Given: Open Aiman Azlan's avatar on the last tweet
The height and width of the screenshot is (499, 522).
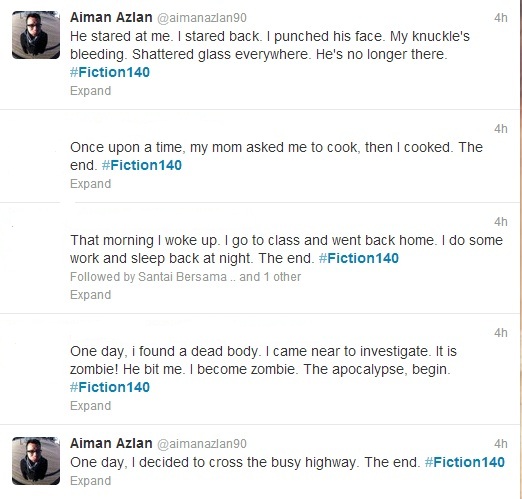Looking at the screenshot, I should point(36,461).
